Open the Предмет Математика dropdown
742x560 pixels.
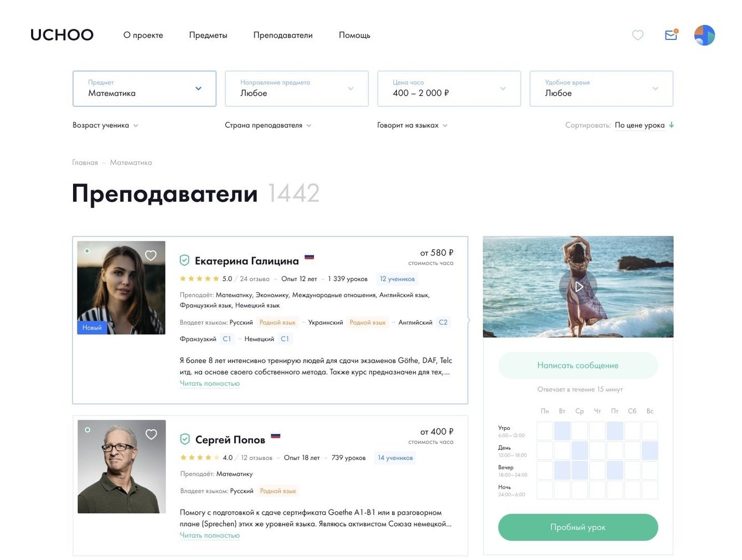(145, 89)
